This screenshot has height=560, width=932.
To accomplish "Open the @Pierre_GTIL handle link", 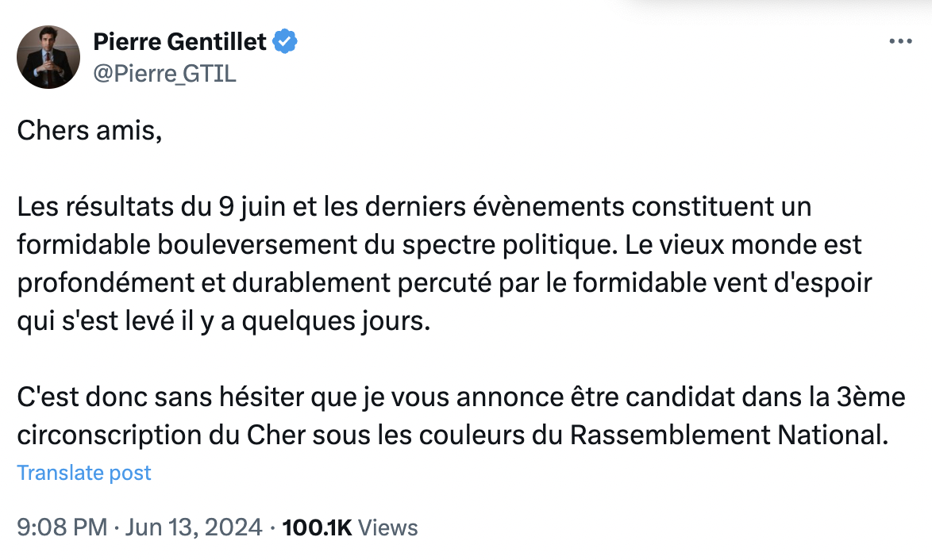I will click(164, 74).
